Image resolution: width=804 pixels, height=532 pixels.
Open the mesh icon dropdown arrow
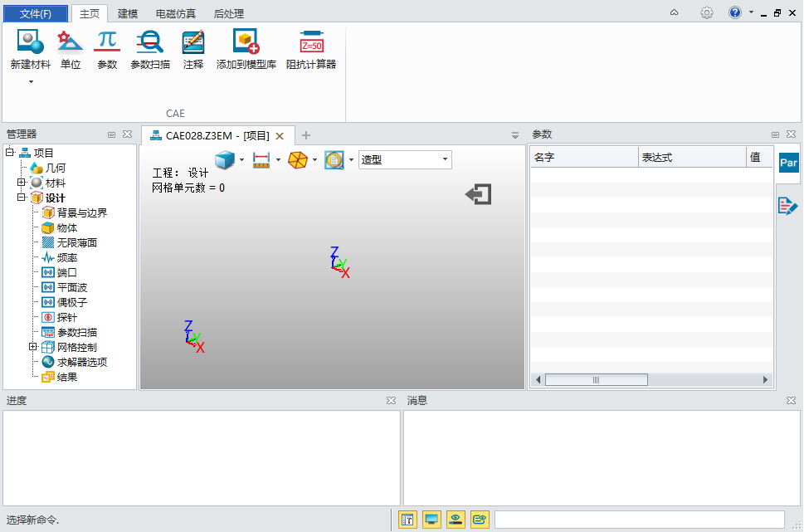pos(314,159)
